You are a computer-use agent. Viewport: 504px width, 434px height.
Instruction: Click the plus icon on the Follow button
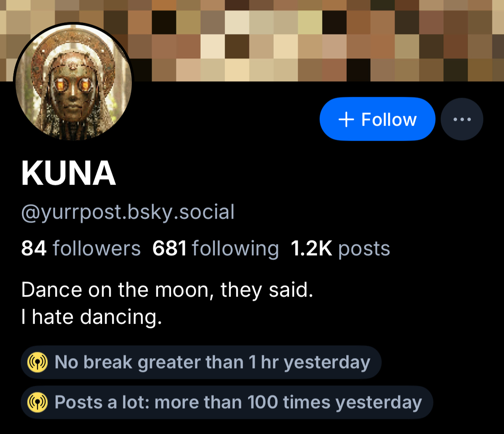(346, 119)
